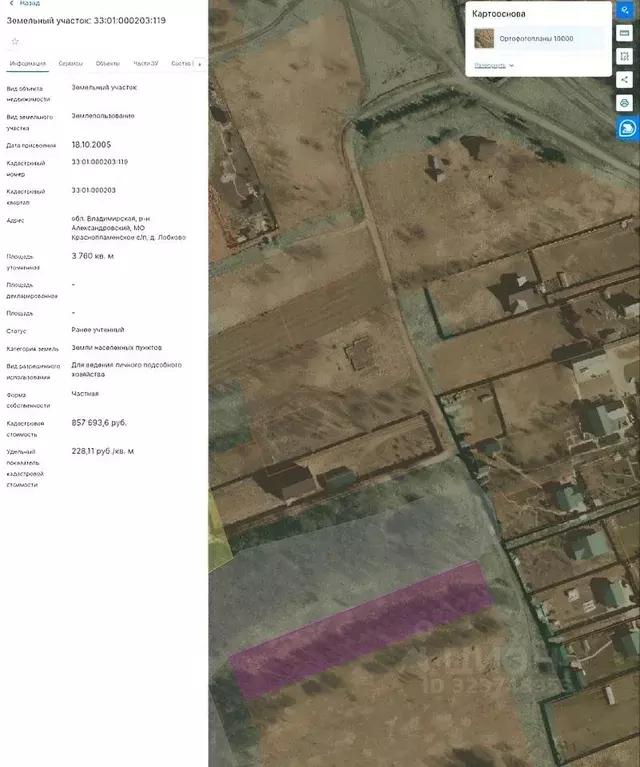Viewport: 640px width, 767px height.
Task: Add land plot to favorites star
Action: (x=15, y=41)
